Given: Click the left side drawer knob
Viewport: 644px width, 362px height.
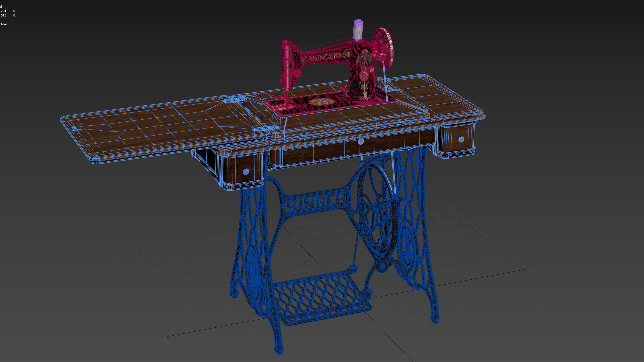Looking at the screenshot, I should click(x=246, y=172).
